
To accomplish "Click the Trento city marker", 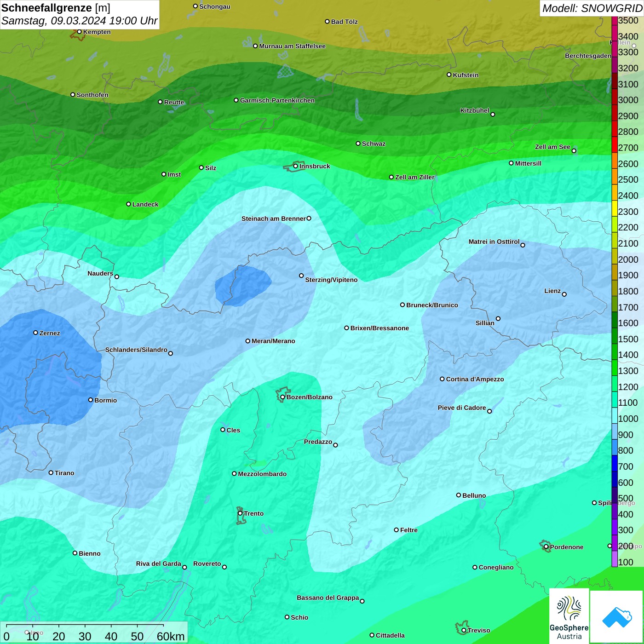I will (240, 513).
